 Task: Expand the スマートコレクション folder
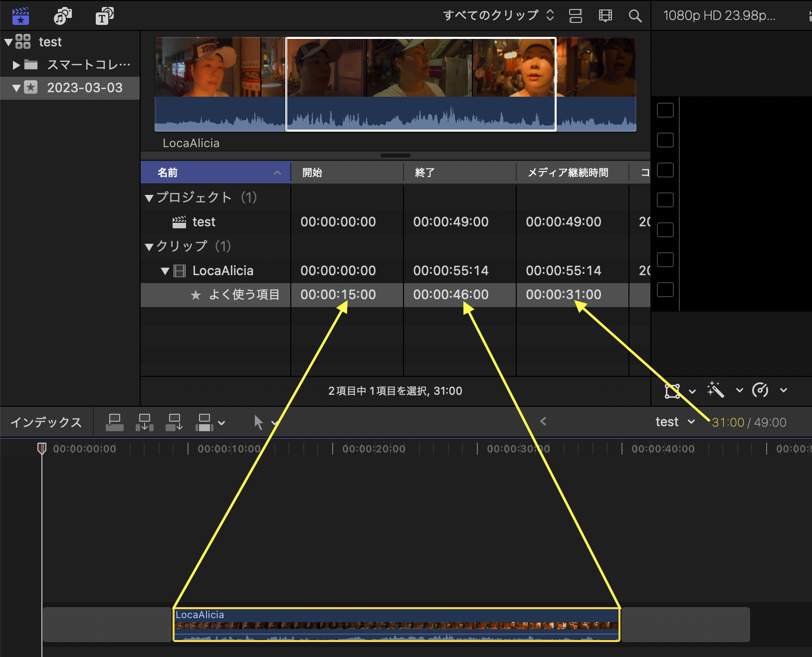[x=16, y=65]
